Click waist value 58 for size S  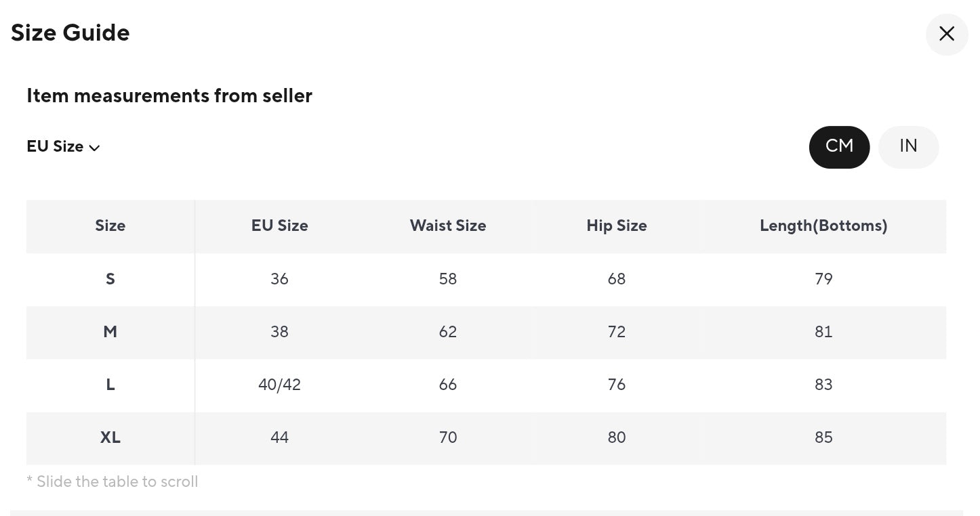tap(447, 279)
